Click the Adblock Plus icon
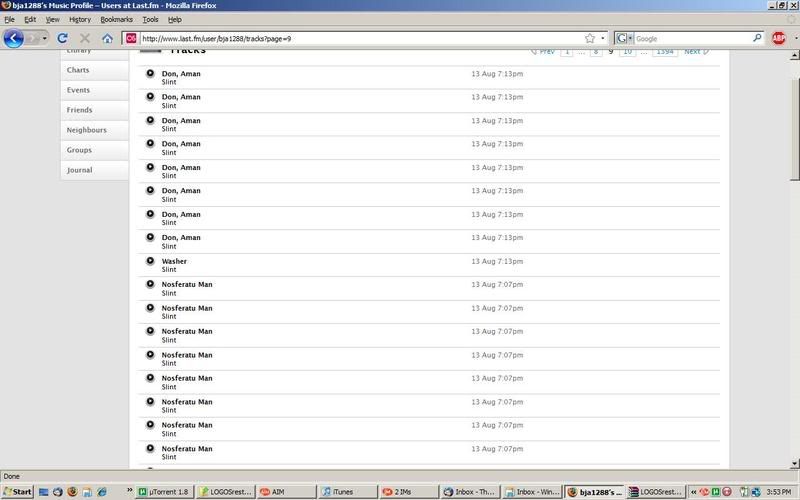 tap(779, 38)
